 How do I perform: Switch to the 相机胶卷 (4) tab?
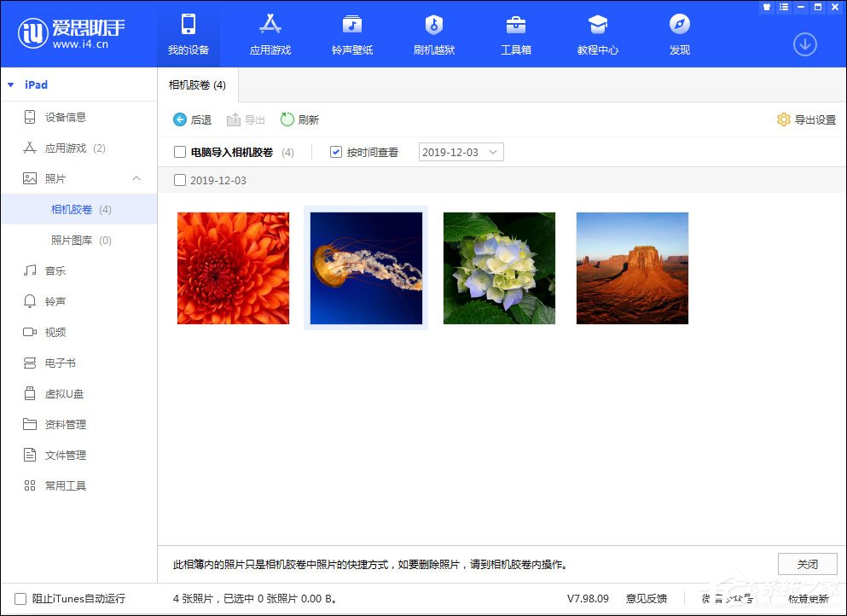pos(196,84)
